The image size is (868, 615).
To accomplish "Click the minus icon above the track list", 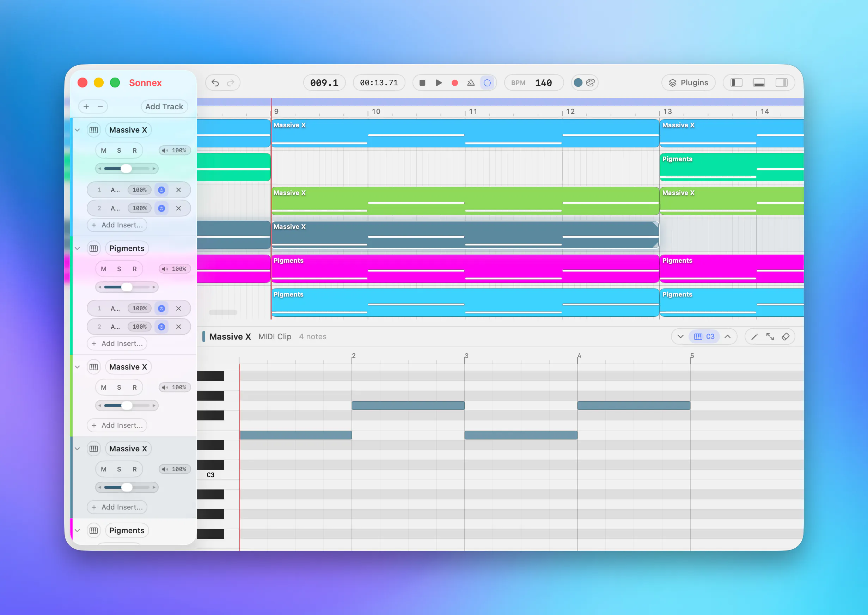I will click(x=100, y=107).
